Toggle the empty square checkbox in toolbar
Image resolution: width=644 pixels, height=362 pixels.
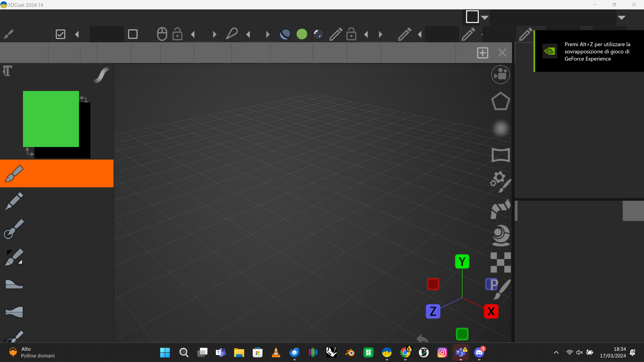133,34
